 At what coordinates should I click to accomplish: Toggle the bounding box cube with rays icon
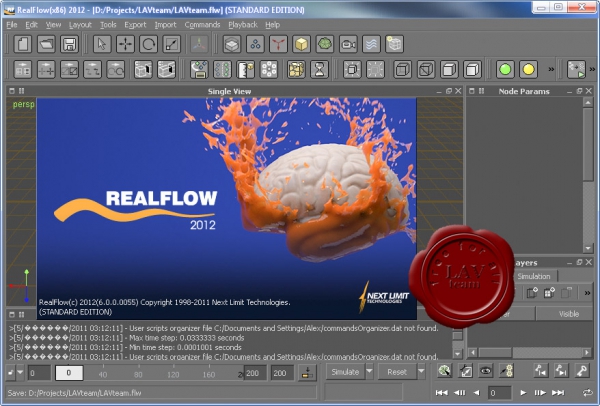coord(352,70)
